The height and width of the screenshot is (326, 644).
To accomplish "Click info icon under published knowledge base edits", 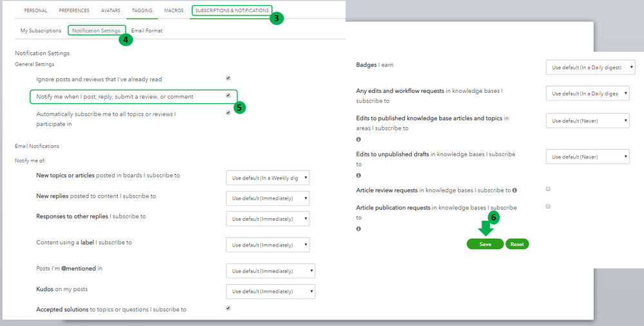I will [358, 139].
